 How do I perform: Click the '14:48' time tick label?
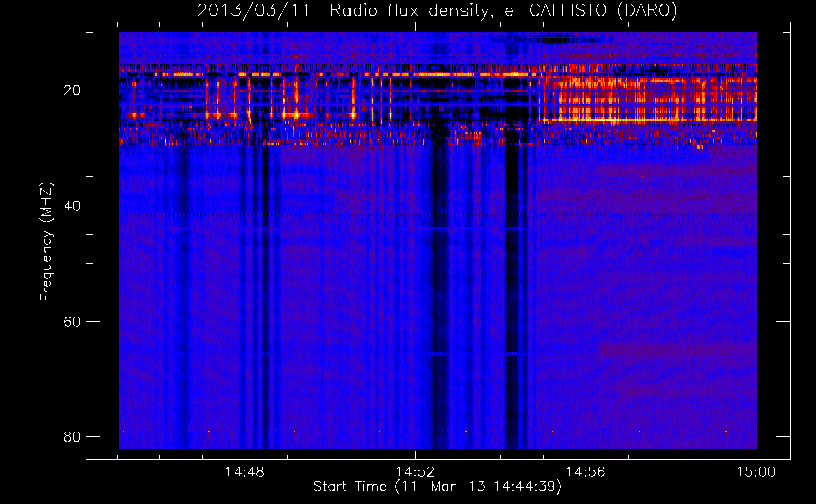[x=245, y=472]
